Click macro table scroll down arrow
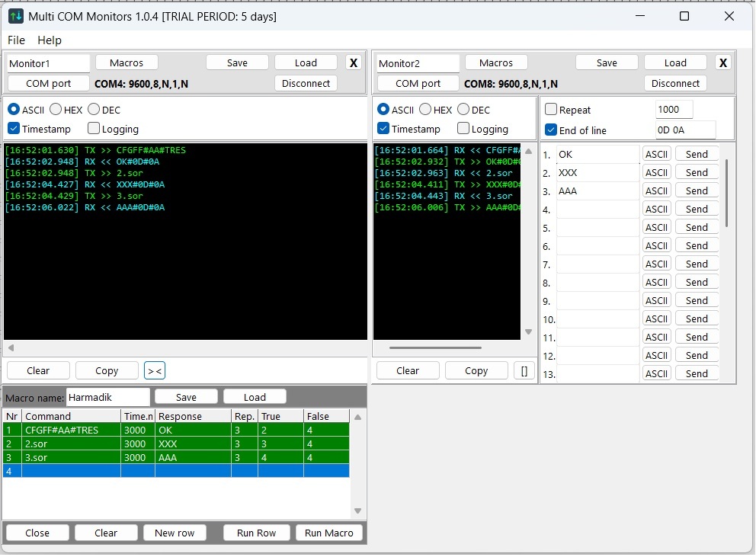The width and height of the screenshot is (756, 557). (x=357, y=511)
